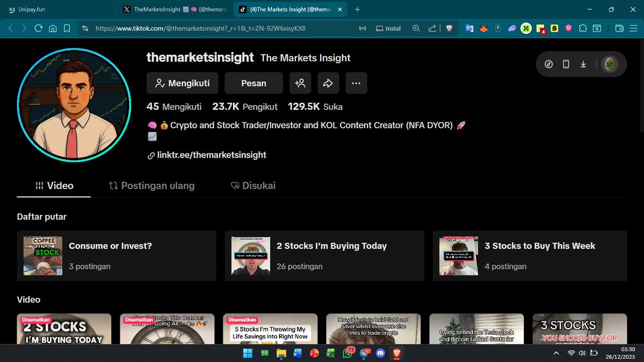Viewport: 644px width, 362px height.
Task: Click the Mengikuti following button
Action: pyautogui.click(x=182, y=83)
